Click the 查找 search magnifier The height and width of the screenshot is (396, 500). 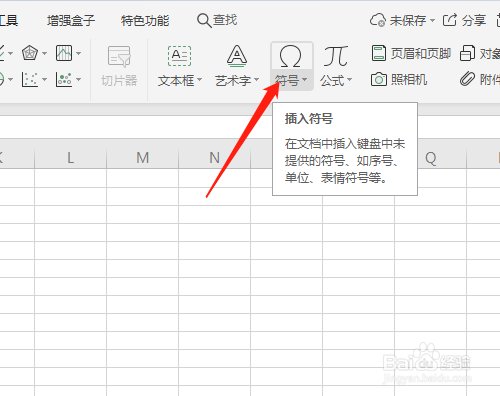pyautogui.click(x=204, y=20)
